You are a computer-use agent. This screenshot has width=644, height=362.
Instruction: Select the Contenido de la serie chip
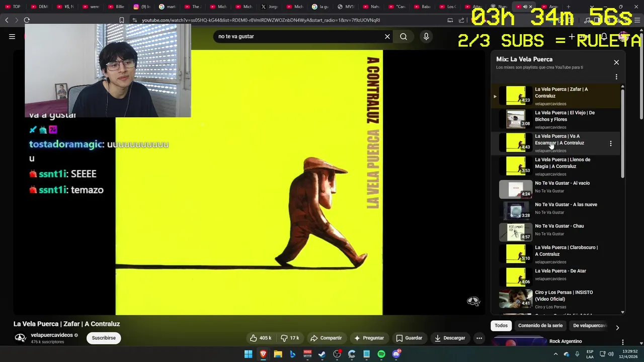(x=540, y=326)
